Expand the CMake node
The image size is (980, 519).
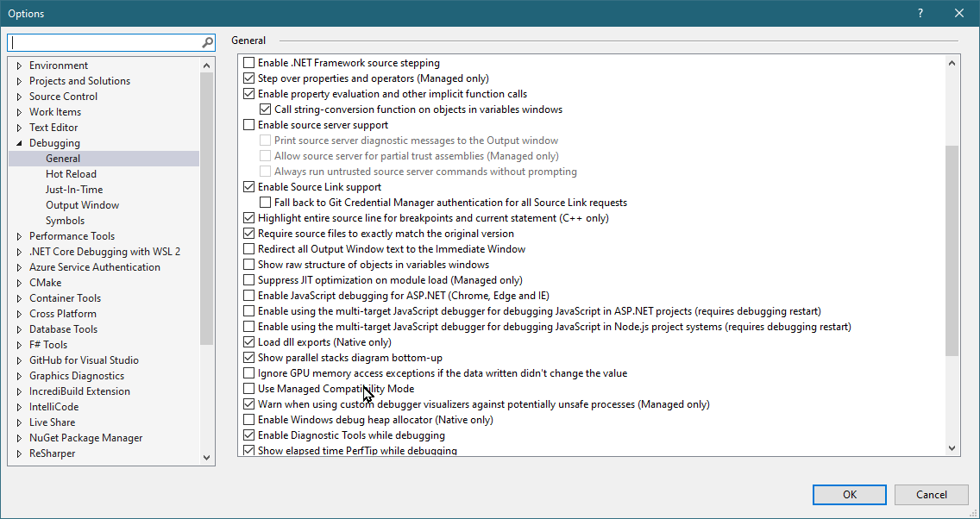click(x=19, y=283)
